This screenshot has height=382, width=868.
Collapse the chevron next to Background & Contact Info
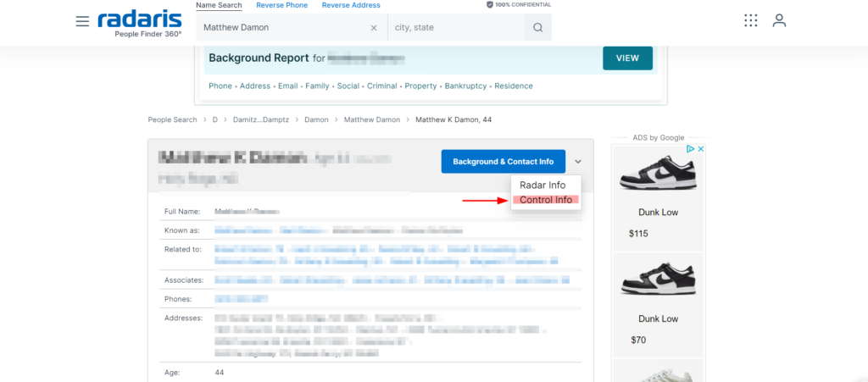point(578,162)
